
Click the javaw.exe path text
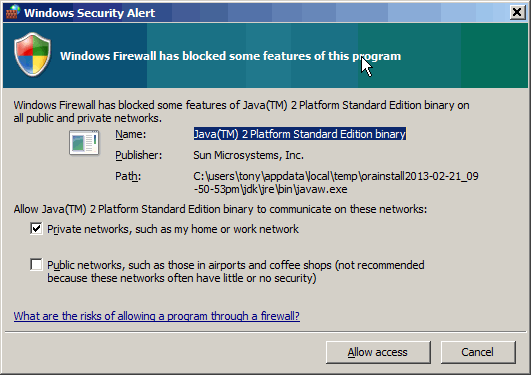336,183
